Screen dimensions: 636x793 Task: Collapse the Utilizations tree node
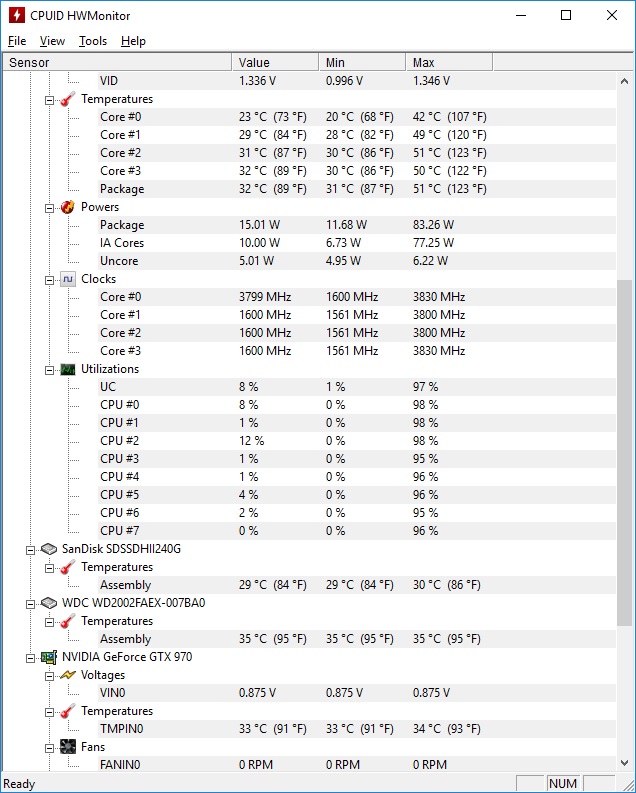[x=50, y=370]
